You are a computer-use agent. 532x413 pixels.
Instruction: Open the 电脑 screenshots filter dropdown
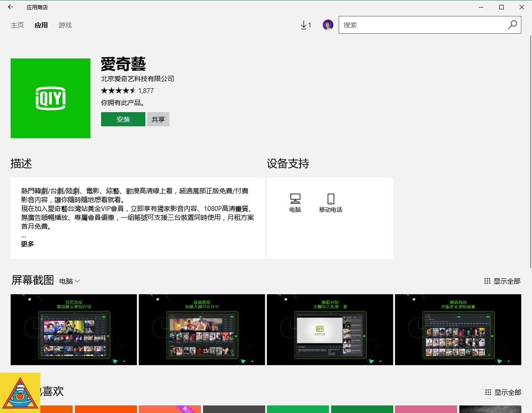70,281
